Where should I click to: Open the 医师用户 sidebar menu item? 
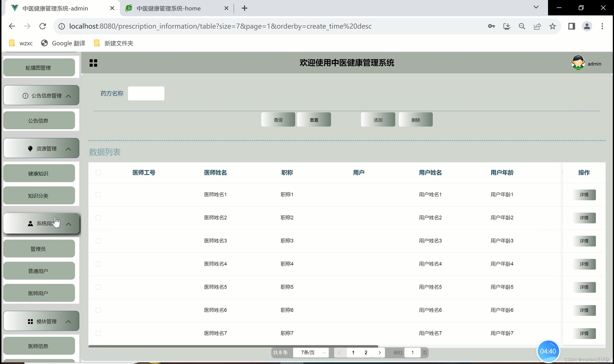pos(38,293)
